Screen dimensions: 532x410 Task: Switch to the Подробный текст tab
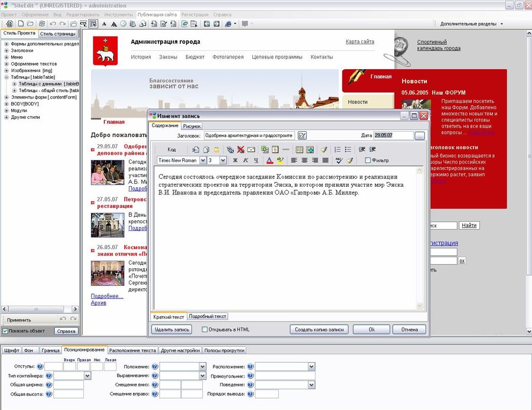tap(207, 317)
